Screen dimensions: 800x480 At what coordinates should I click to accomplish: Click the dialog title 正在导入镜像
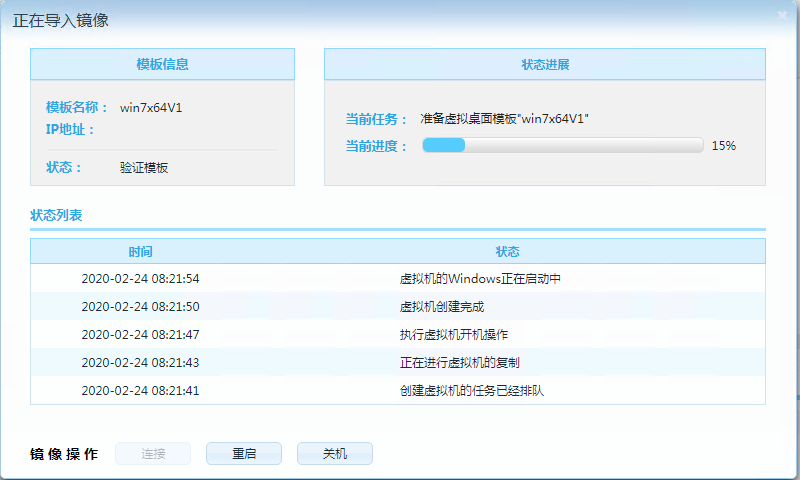coord(61,20)
